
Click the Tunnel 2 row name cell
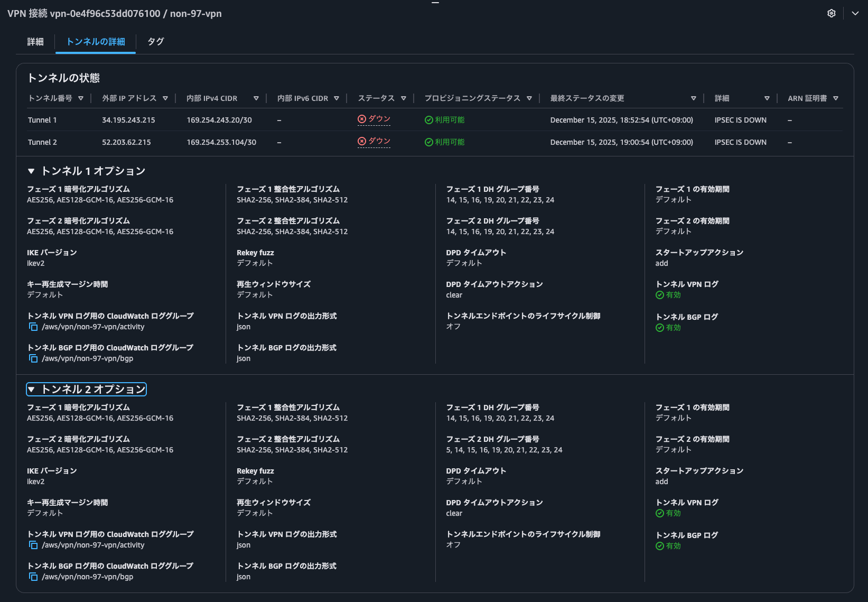pyautogui.click(x=42, y=142)
